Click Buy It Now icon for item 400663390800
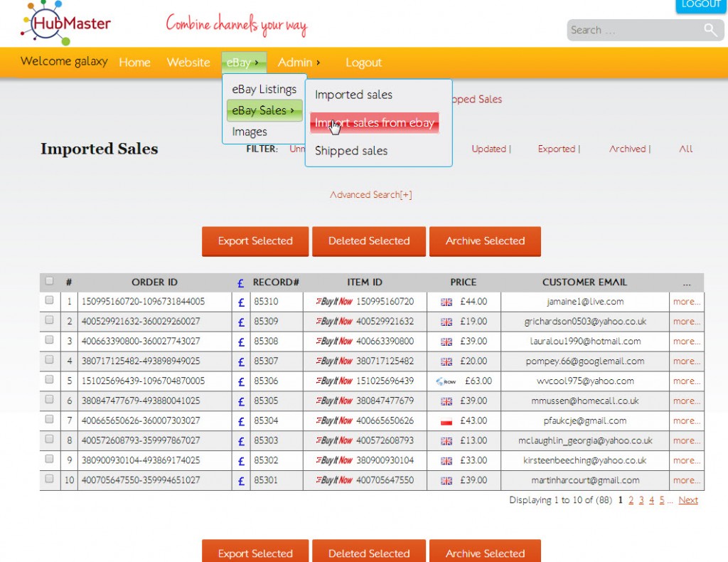This screenshot has height=562, width=728. tap(334, 341)
